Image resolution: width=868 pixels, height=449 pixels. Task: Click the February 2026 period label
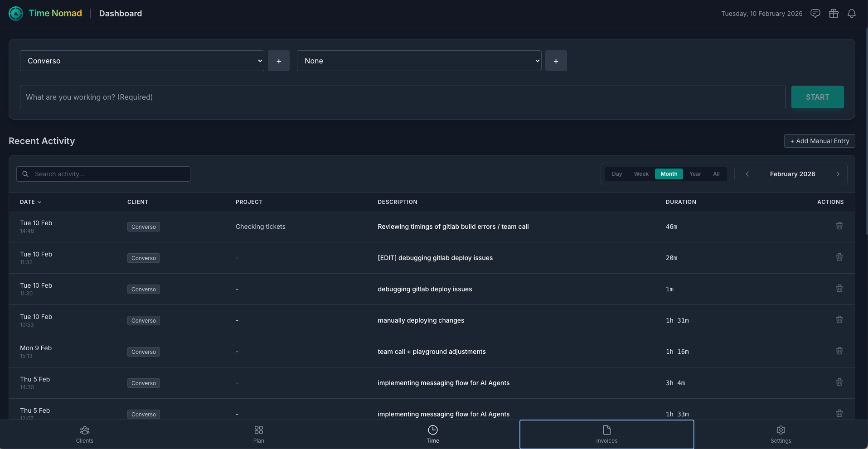pyautogui.click(x=793, y=174)
